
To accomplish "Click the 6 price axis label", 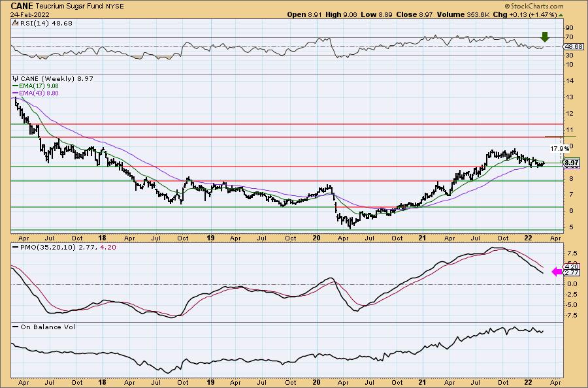I will (571, 211).
